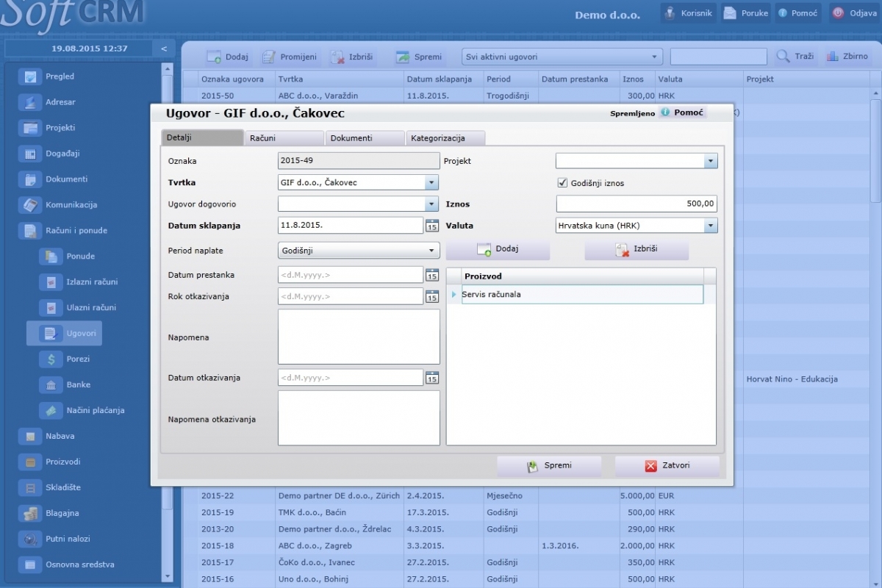The image size is (882, 588).
Task: Click the Pomoć info icon in dialog
Action: click(665, 112)
